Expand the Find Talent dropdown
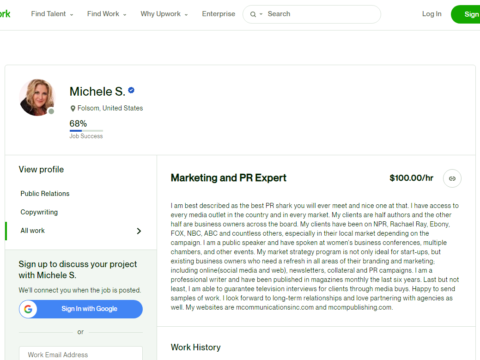480x360 pixels. point(52,14)
